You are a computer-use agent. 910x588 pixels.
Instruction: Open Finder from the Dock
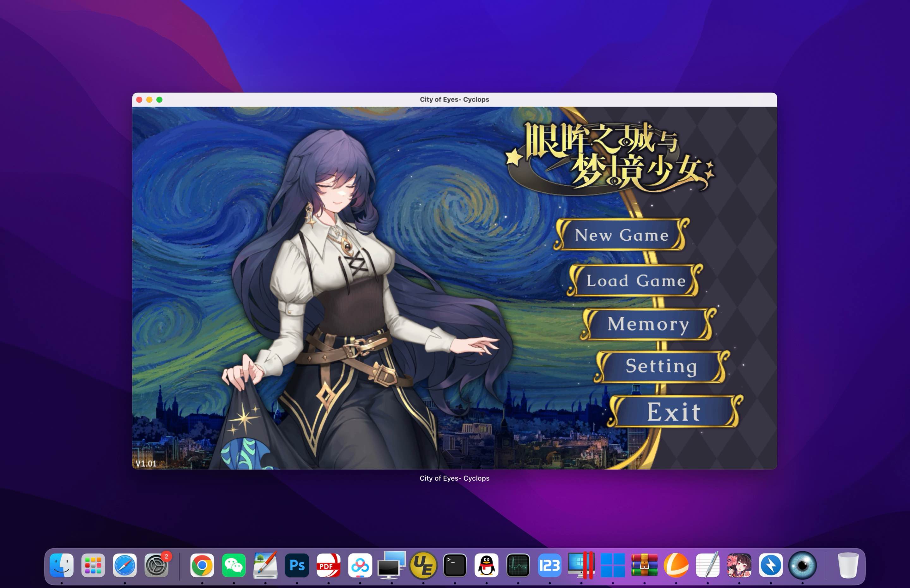pyautogui.click(x=62, y=565)
